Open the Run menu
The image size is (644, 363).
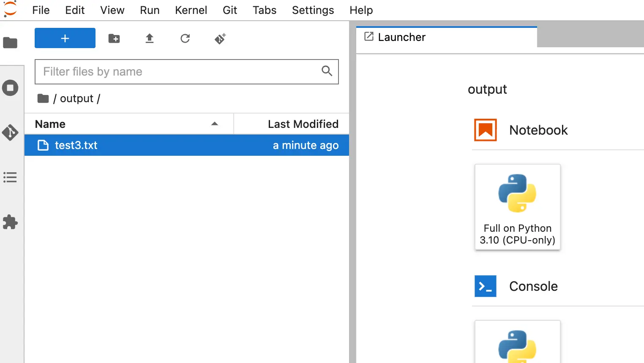(150, 10)
